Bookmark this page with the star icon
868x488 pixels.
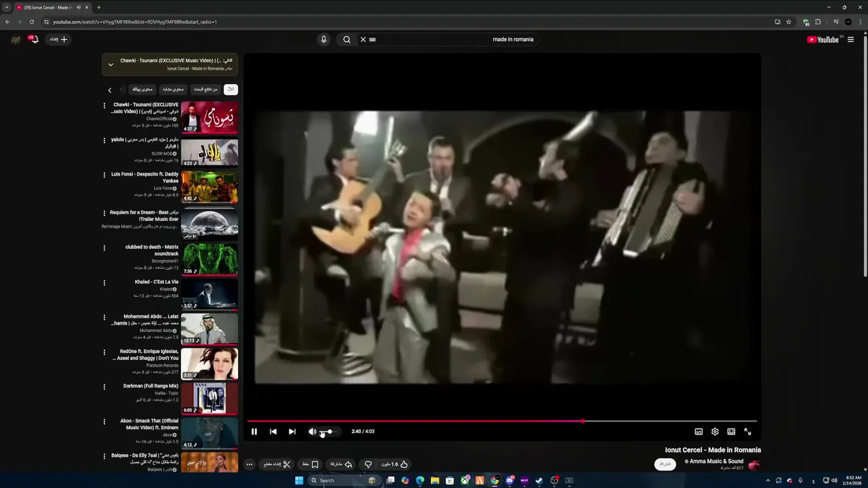pos(789,22)
